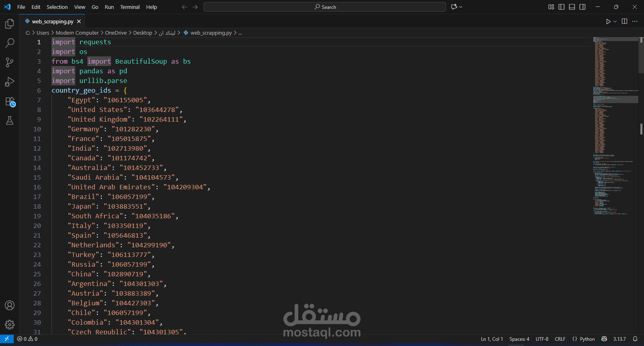This screenshot has height=346, width=644.
Task: Expand the Modern Computer breadcrumb
Action: click(x=77, y=33)
